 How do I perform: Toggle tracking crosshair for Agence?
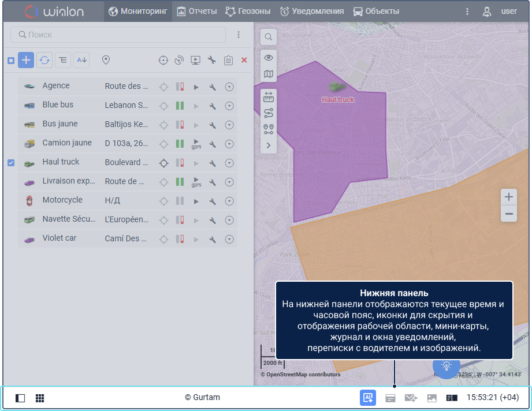coord(163,87)
